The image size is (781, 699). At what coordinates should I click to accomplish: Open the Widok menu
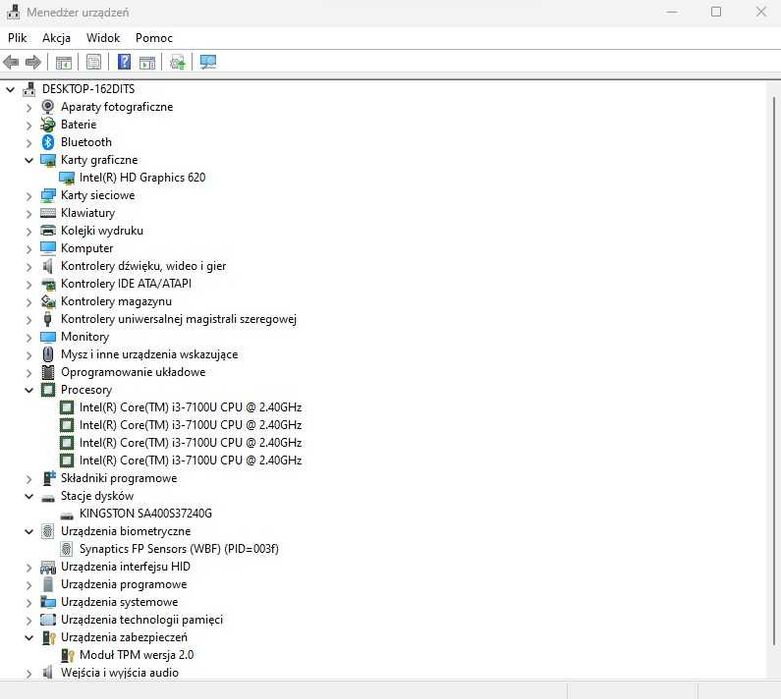coord(103,38)
